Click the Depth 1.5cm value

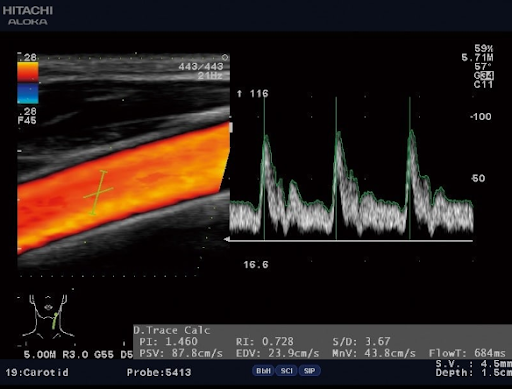473,373
